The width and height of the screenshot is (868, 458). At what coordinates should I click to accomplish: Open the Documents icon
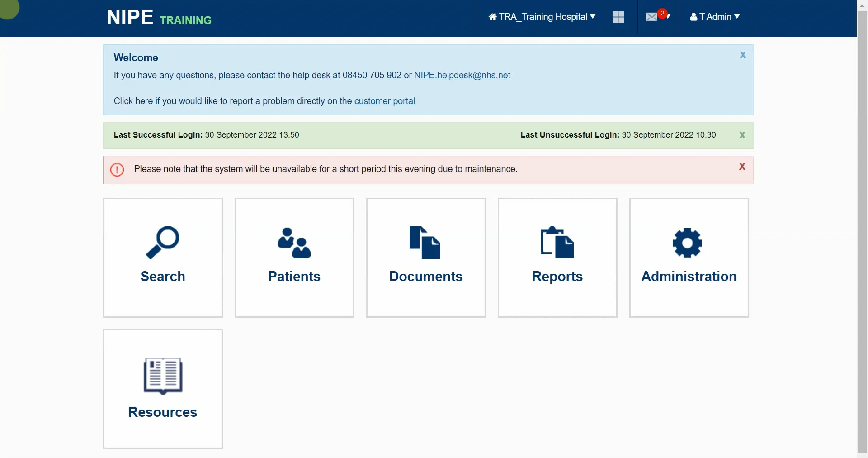[425, 243]
